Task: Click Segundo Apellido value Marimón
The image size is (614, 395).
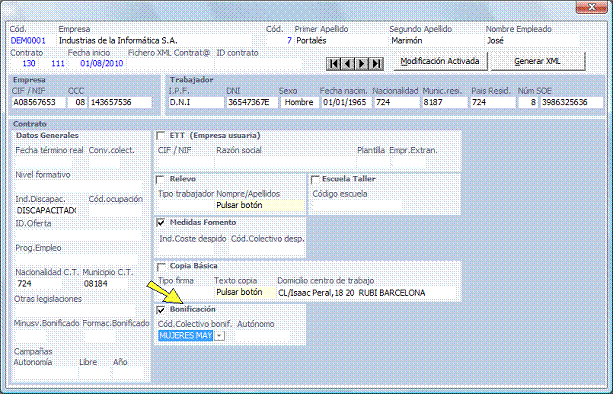Action: tap(406, 41)
